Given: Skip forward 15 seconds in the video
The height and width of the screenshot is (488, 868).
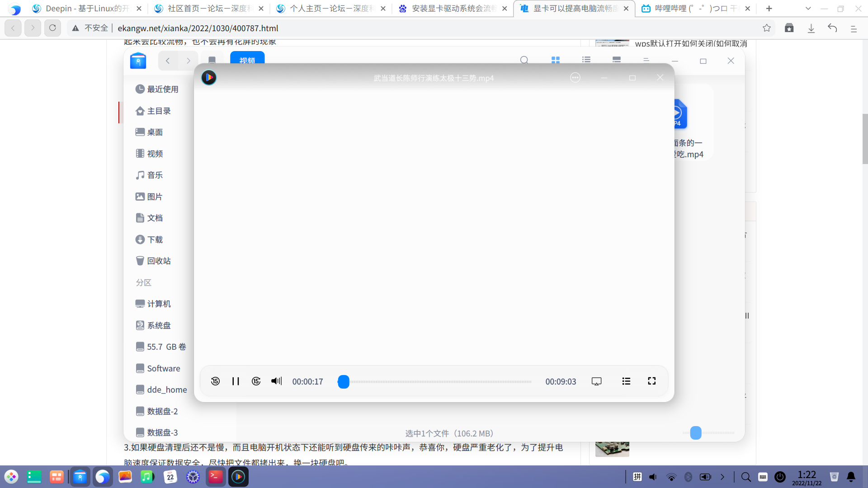Looking at the screenshot, I should pyautogui.click(x=256, y=381).
